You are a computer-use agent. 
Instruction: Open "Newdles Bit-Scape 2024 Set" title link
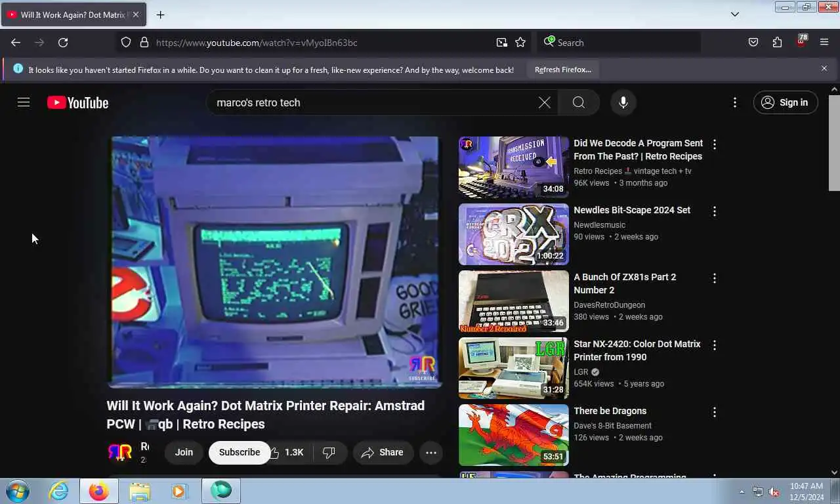632,210
